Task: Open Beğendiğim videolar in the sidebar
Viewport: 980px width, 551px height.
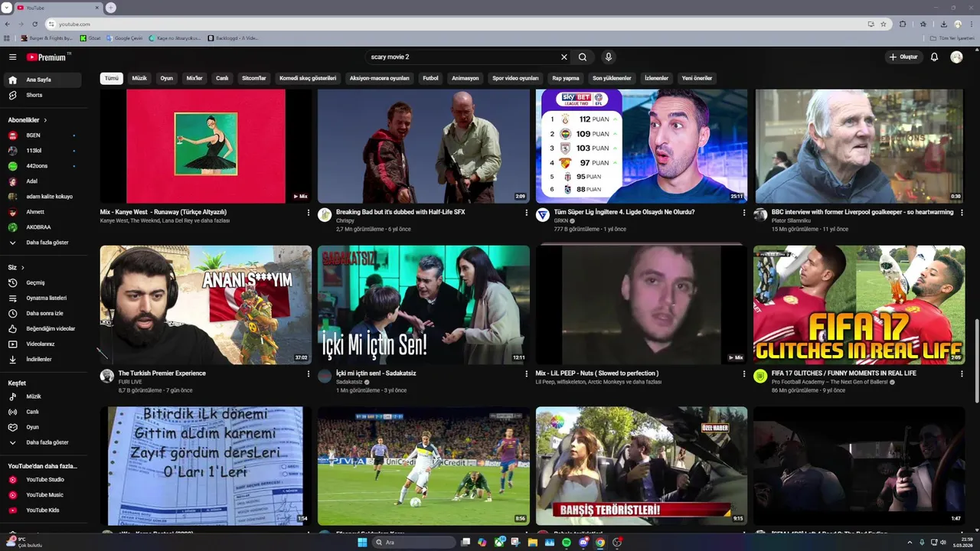Action: [x=42, y=328]
